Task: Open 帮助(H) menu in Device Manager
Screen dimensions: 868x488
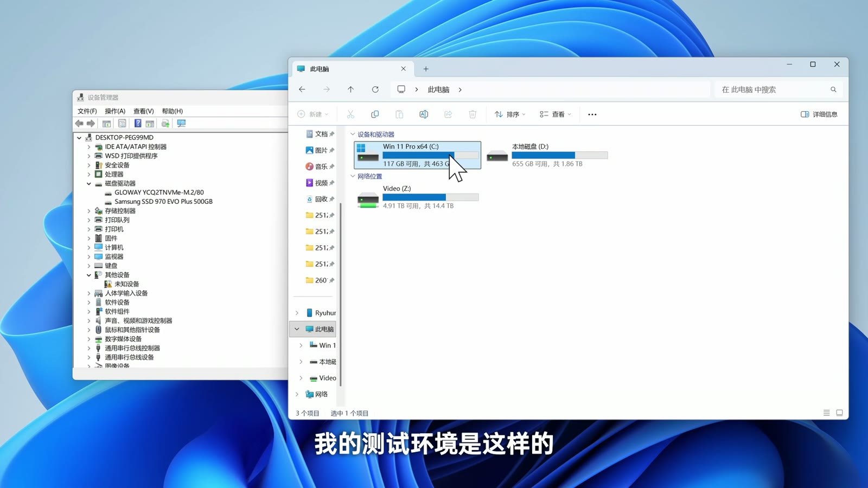Action: point(173,111)
